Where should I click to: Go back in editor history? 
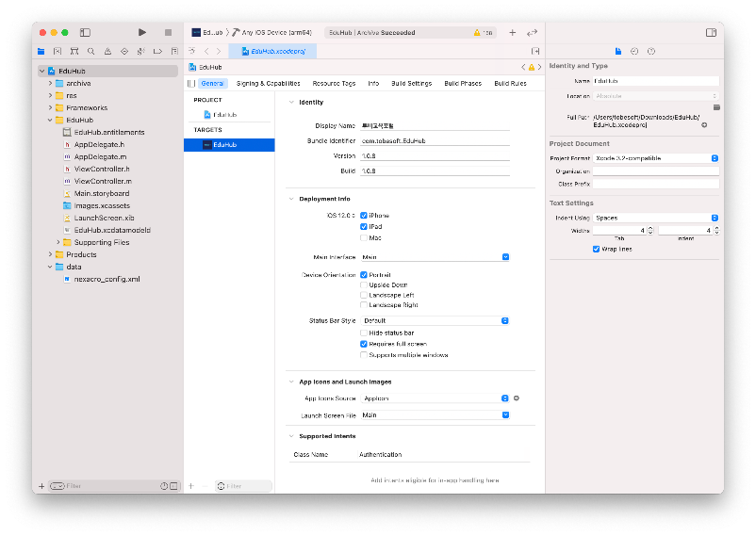click(x=206, y=51)
